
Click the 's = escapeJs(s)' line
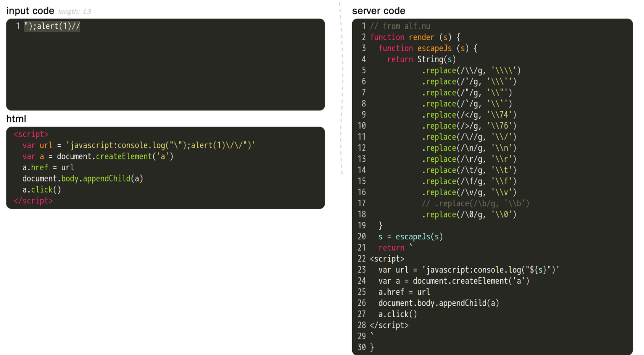411,237
